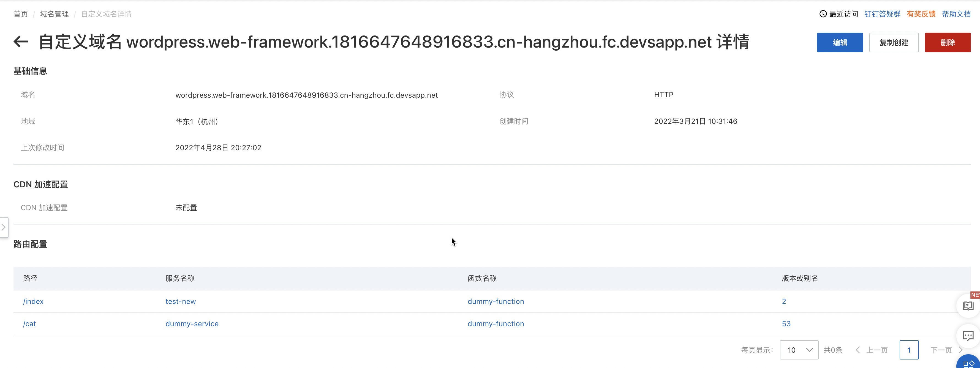This screenshot has height=368, width=980.
Task: Click the back arrow next to the domain title
Action: point(21,42)
